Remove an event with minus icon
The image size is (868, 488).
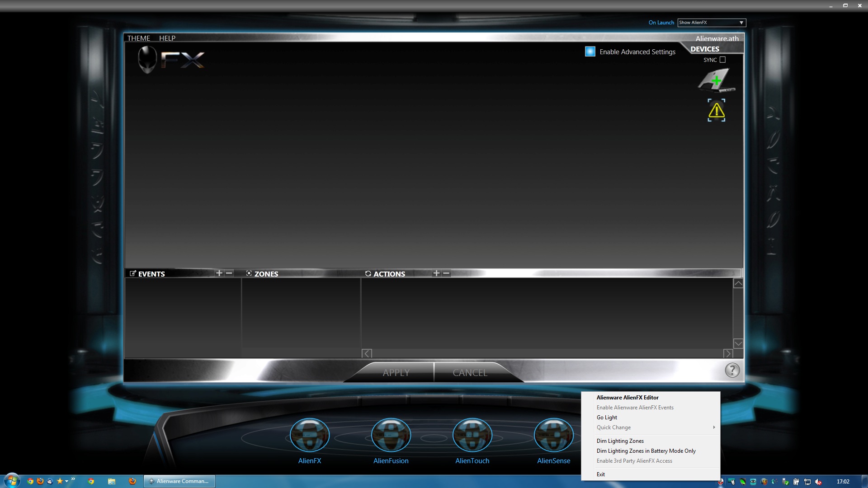[229, 273]
